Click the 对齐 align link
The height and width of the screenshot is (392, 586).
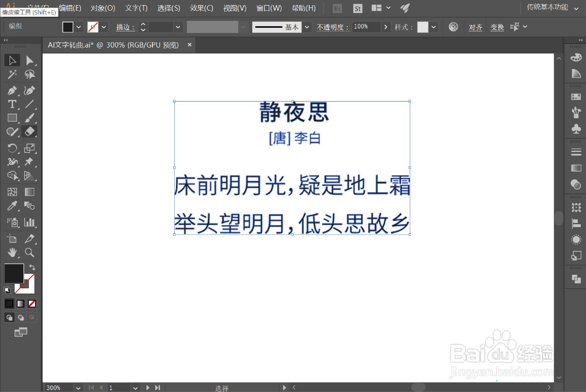click(475, 27)
